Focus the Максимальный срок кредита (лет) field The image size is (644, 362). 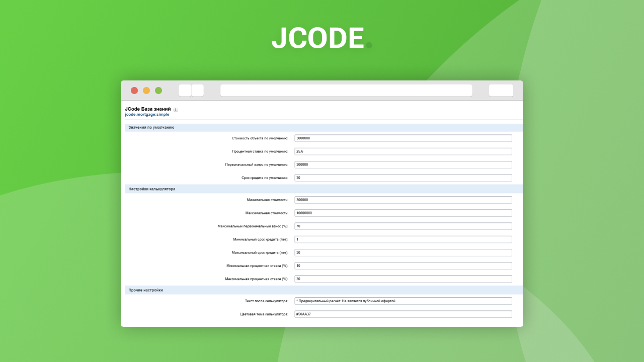pos(403,252)
